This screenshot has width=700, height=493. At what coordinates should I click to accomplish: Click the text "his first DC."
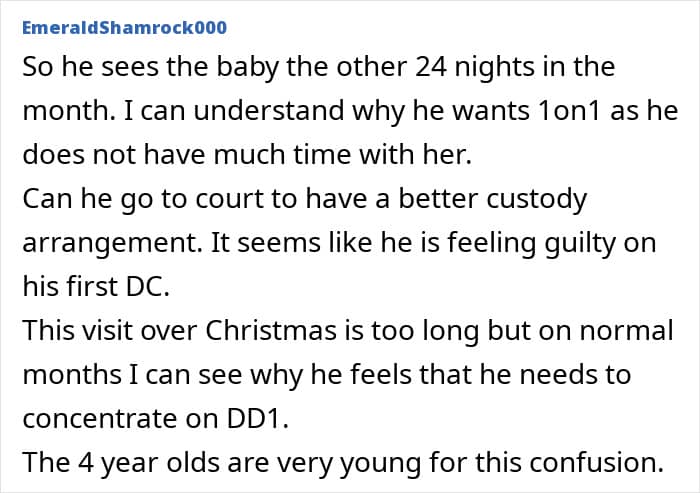coord(100,287)
